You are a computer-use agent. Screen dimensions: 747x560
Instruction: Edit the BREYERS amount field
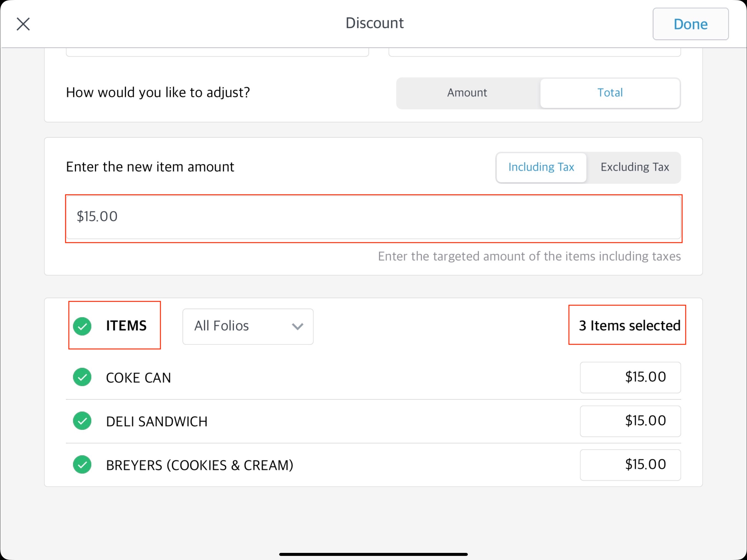click(x=630, y=465)
